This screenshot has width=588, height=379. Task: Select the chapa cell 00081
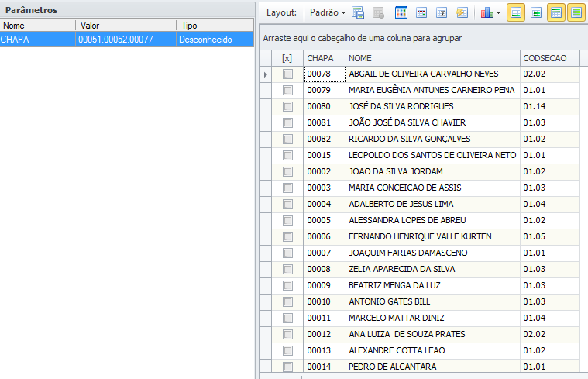(325, 122)
